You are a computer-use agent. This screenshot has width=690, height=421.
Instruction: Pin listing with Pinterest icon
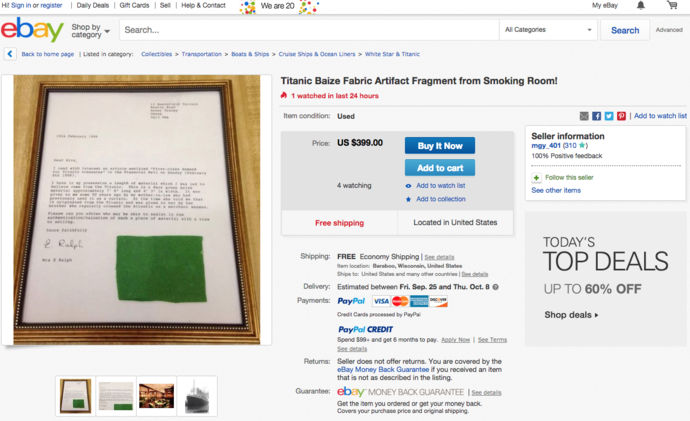tap(621, 116)
